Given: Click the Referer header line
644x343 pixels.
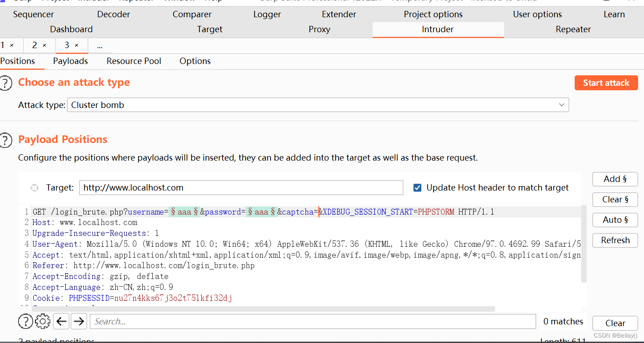Looking at the screenshot, I should pos(143,265).
